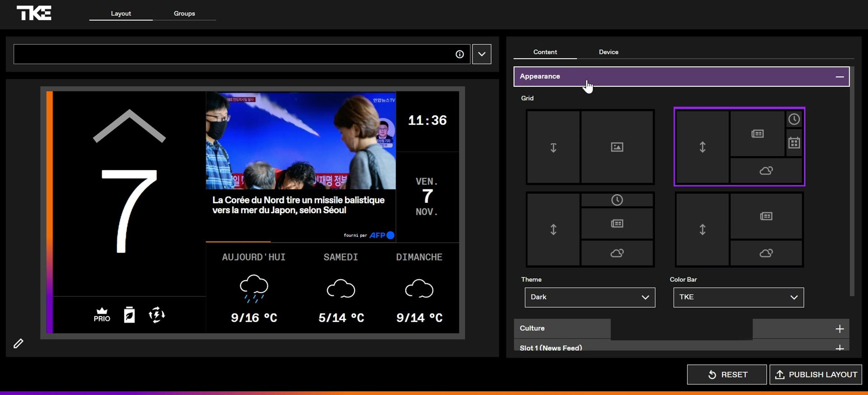Switch to the Device tab

[609, 52]
